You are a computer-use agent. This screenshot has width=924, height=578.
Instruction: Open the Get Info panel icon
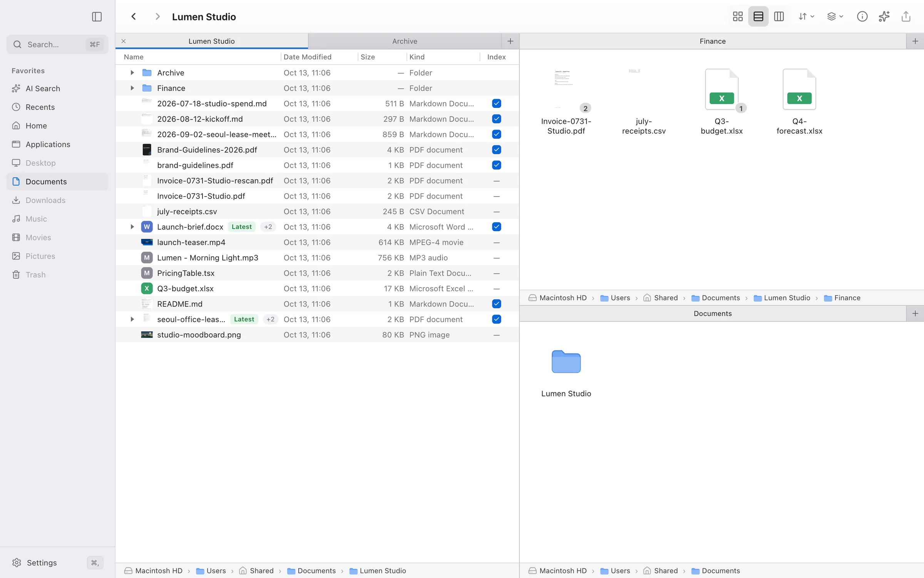pyautogui.click(x=862, y=17)
